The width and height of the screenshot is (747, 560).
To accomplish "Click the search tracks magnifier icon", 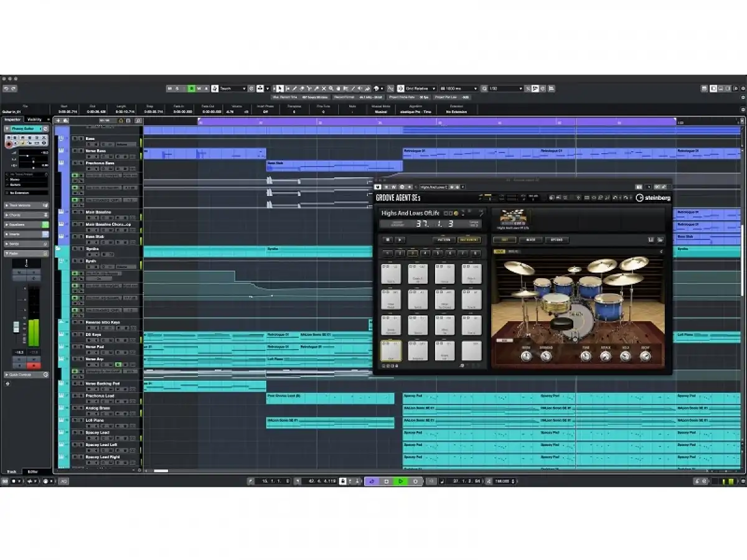I will pos(138,120).
